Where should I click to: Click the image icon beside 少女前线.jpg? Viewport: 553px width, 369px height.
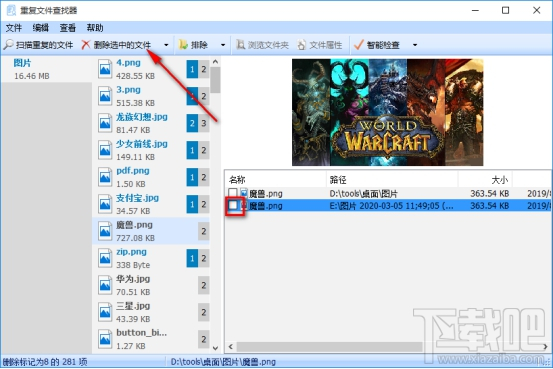click(105, 150)
